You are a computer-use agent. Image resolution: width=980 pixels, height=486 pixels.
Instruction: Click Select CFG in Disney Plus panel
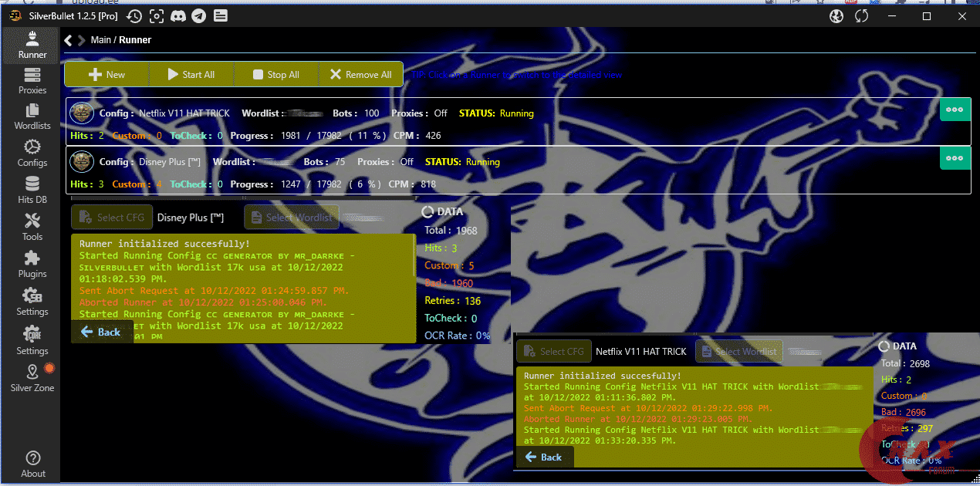112,218
